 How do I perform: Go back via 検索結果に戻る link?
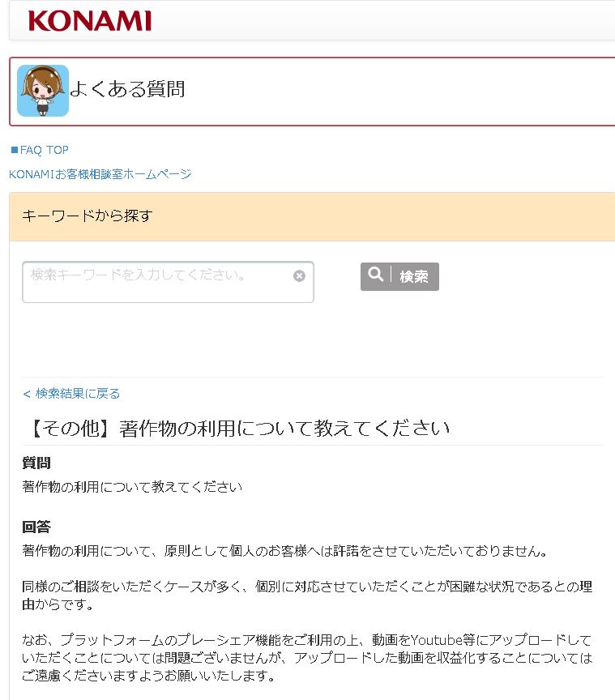[78, 394]
